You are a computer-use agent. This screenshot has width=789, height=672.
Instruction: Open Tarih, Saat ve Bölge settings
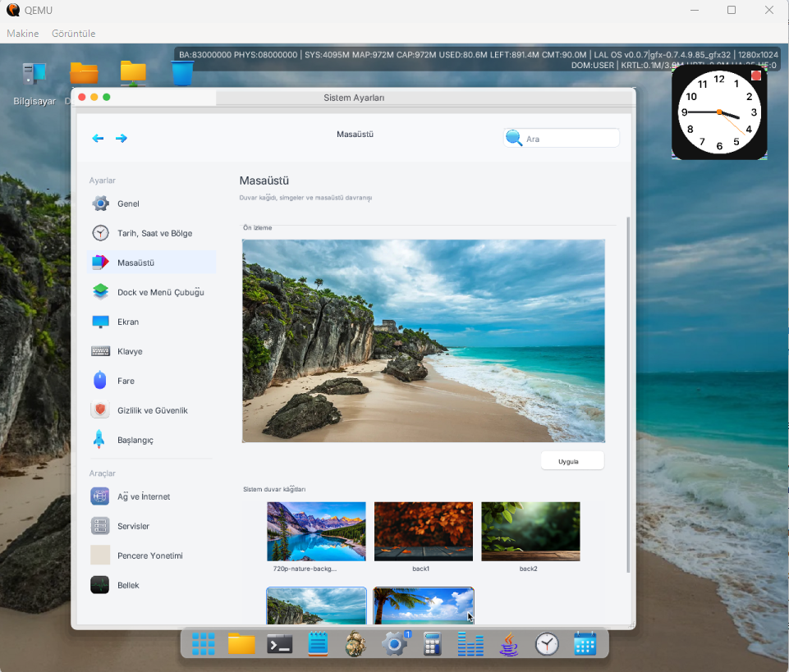[151, 233]
